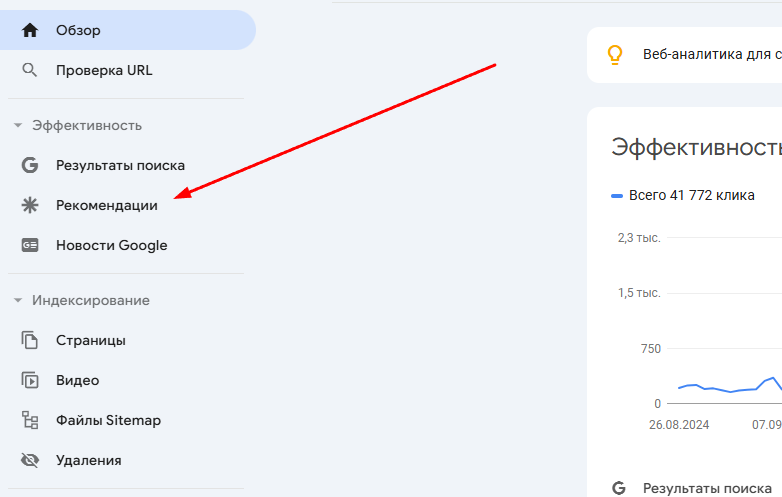The height and width of the screenshot is (497, 782).
Task: Click the asterisk icon next to Рекомендации
Action: 30,205
